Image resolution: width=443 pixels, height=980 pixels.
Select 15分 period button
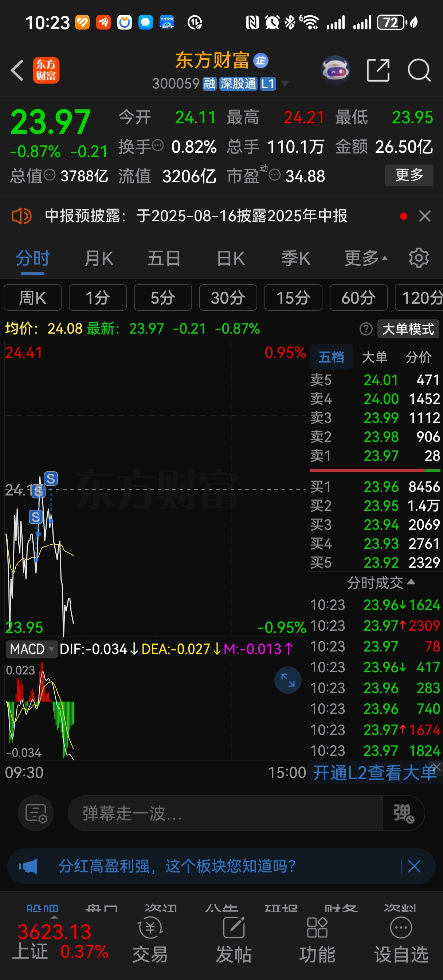tap(293, 297)
